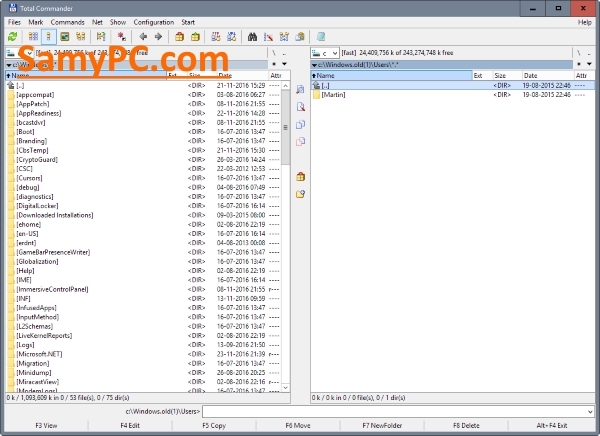Select the [CryptoGuard] folder row
The image size is (600, 436).
click(x=143, y=160)
